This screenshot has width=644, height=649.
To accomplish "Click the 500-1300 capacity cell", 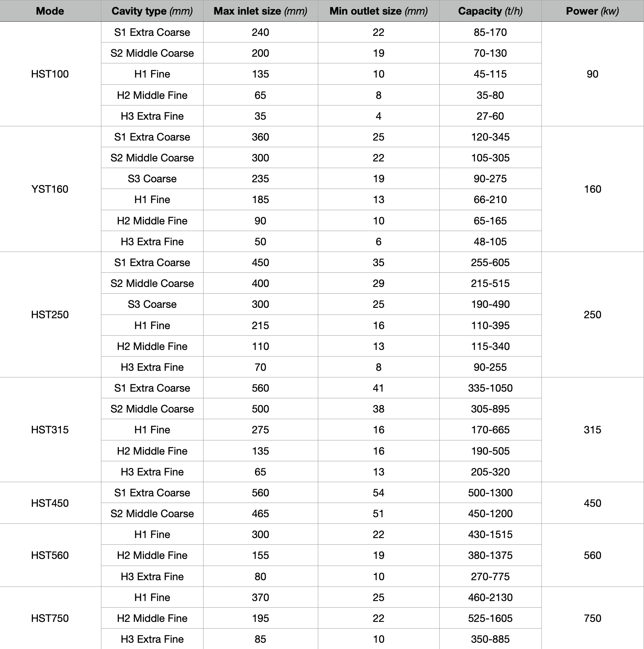I will coord(490,493).
